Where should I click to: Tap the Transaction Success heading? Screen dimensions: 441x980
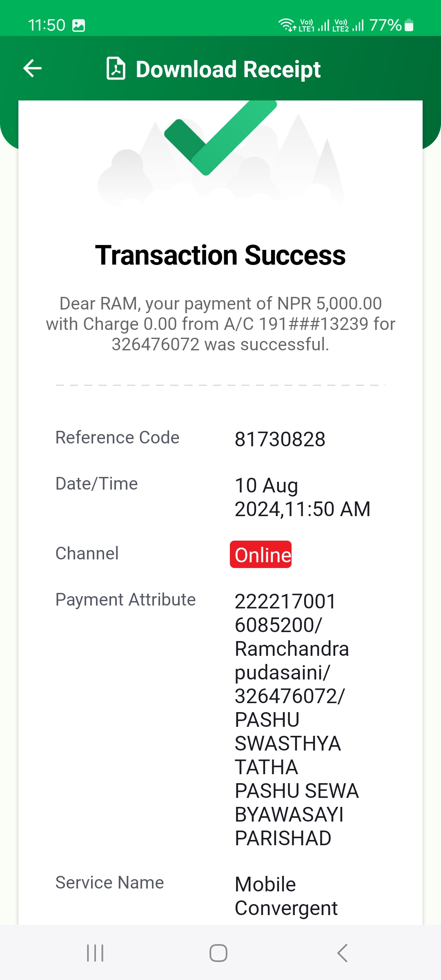[220, 255]
